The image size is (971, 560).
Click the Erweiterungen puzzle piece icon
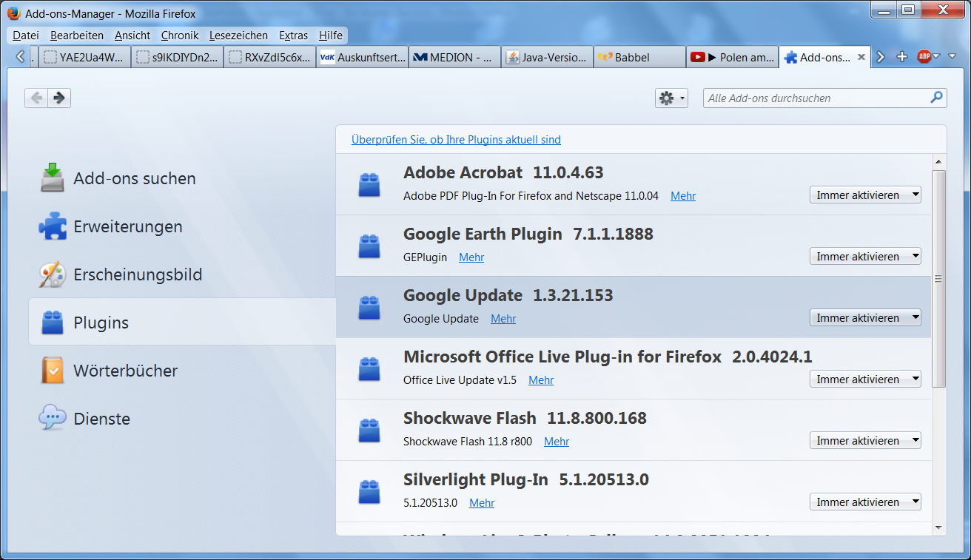pos(53,226)
